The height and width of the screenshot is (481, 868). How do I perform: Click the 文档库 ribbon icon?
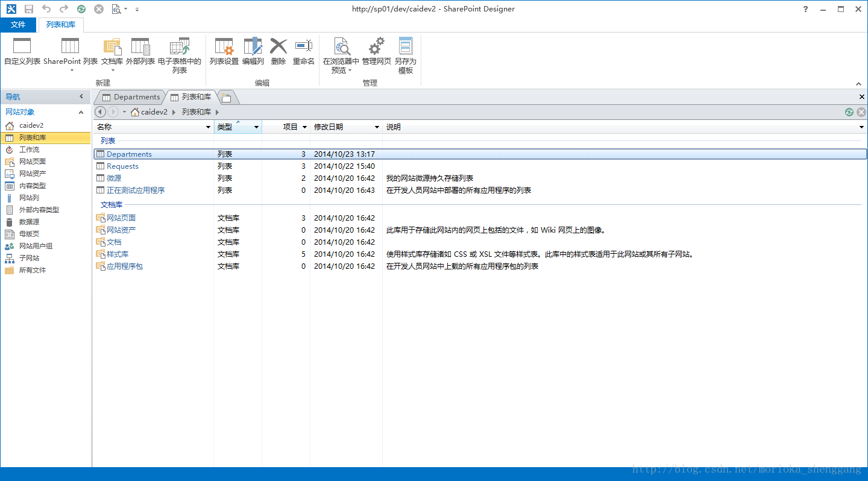112,46
